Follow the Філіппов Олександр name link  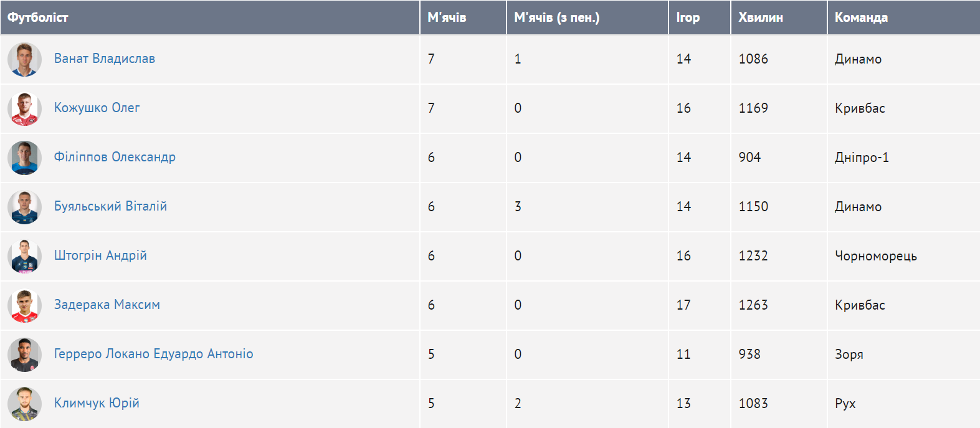[115, 157]
